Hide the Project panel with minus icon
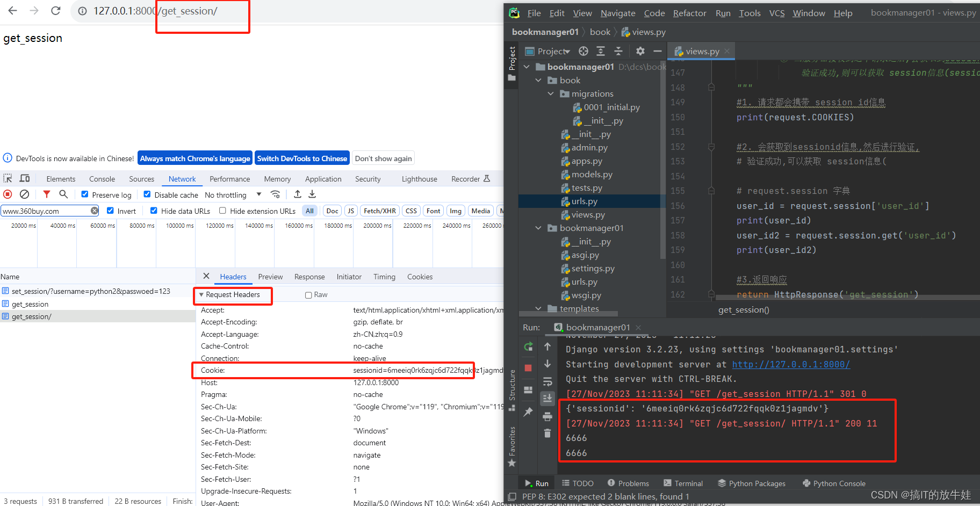 [657, 51]
